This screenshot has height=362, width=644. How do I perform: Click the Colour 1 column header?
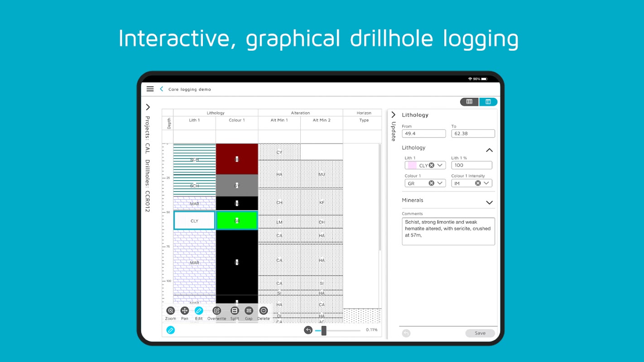(237, 120)
